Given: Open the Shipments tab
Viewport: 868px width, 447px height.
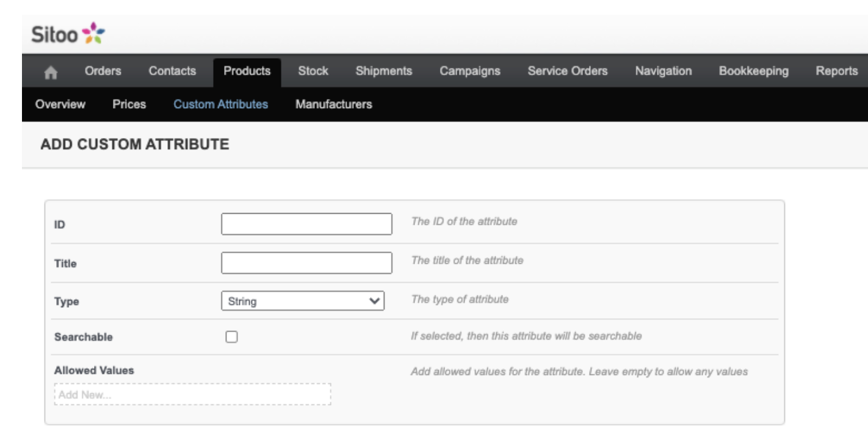Looking at the screenshot, I should point(384,71).
